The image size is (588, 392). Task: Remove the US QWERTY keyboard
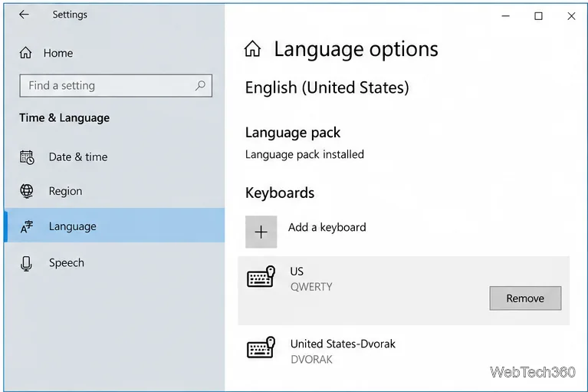pyautogui.click(x=525, y=298)
